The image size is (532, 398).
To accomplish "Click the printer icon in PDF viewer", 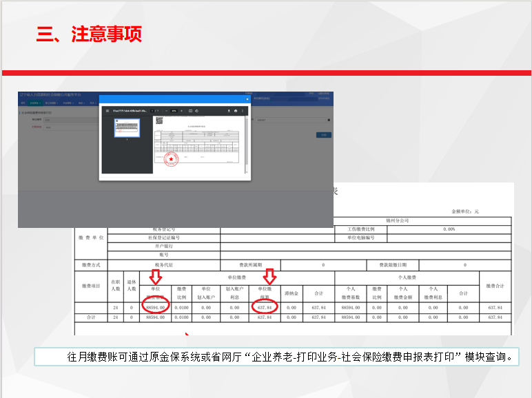I will point(236,111).
